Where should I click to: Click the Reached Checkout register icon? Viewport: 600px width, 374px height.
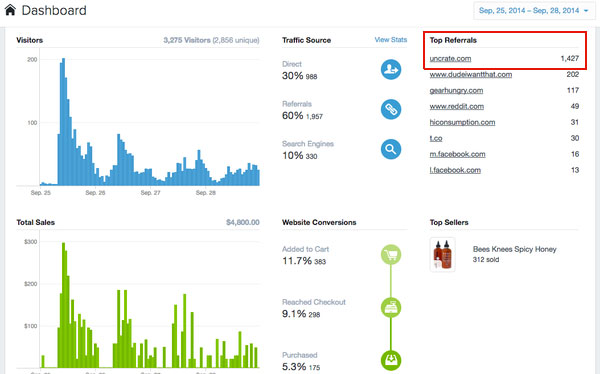pyautogui.click(x=391, y=307)
